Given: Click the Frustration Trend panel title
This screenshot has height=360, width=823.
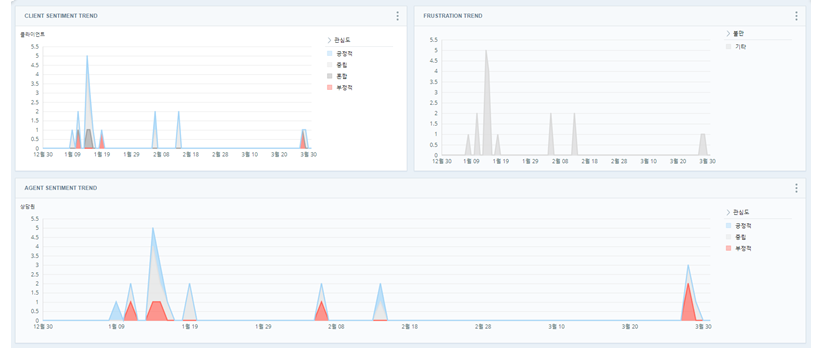Looking at the screenshot, I should click(x=453, y=16).
